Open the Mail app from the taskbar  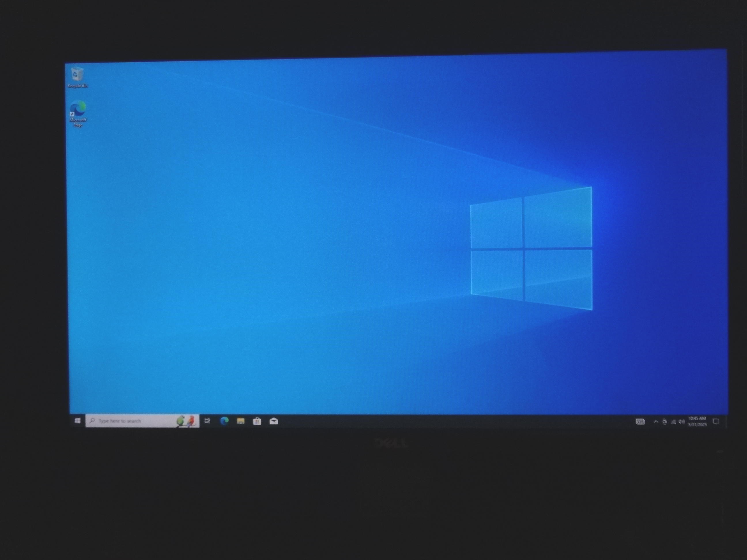(x=273, y=421)
